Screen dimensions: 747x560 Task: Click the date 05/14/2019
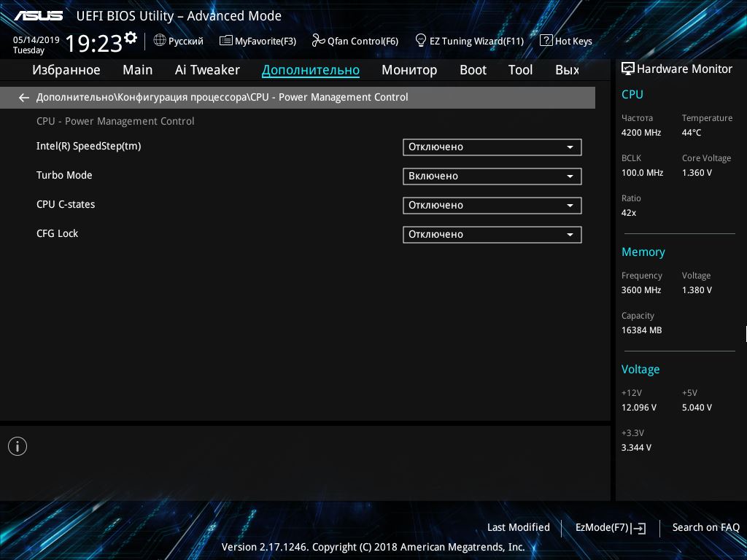click(36, 40)
